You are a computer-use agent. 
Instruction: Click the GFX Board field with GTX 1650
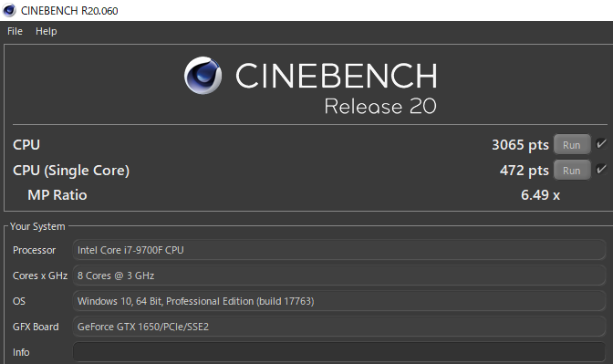pyautogui.click(x=339, y=327)
